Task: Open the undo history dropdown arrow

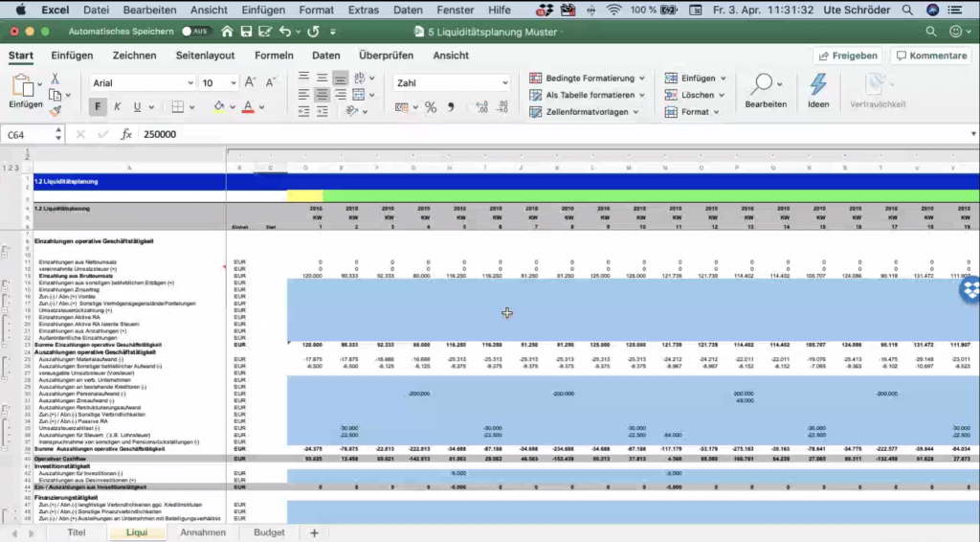Action: pyautogui.click(x=299, y=32)
